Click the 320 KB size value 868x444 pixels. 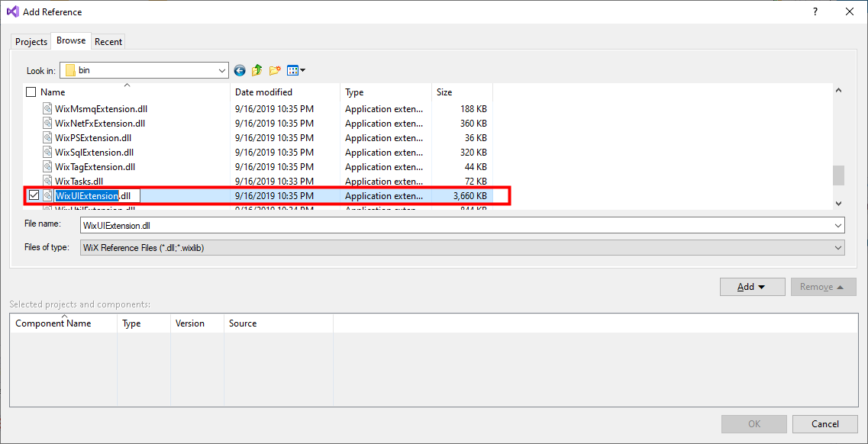point(473,152)
